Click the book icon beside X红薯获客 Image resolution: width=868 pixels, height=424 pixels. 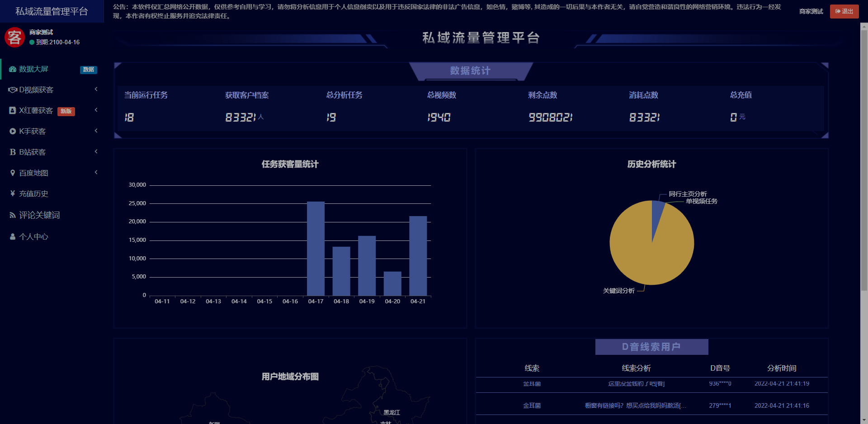[x=13, y=111]
